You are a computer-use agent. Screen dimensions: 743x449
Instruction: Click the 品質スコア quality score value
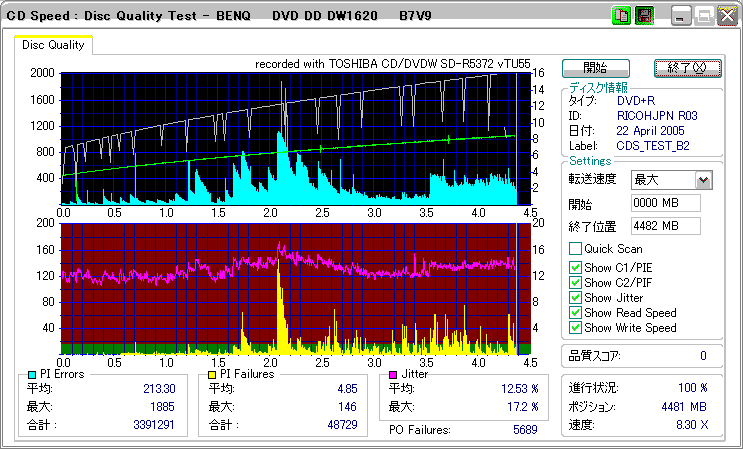point(703,355)
